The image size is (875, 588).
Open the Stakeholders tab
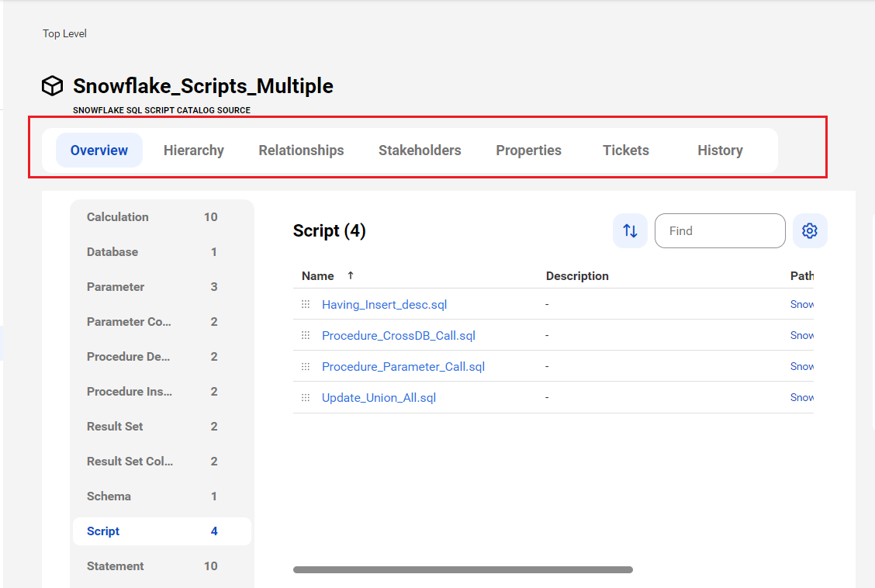[420, 150]
